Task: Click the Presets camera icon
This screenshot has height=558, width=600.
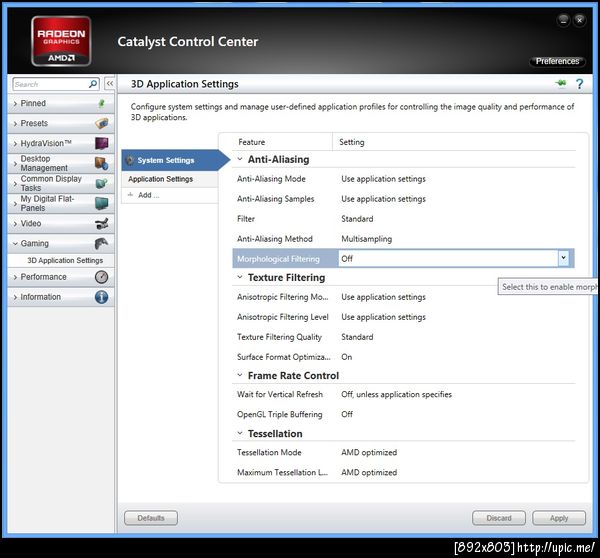Action: click(x=101, y=123)
